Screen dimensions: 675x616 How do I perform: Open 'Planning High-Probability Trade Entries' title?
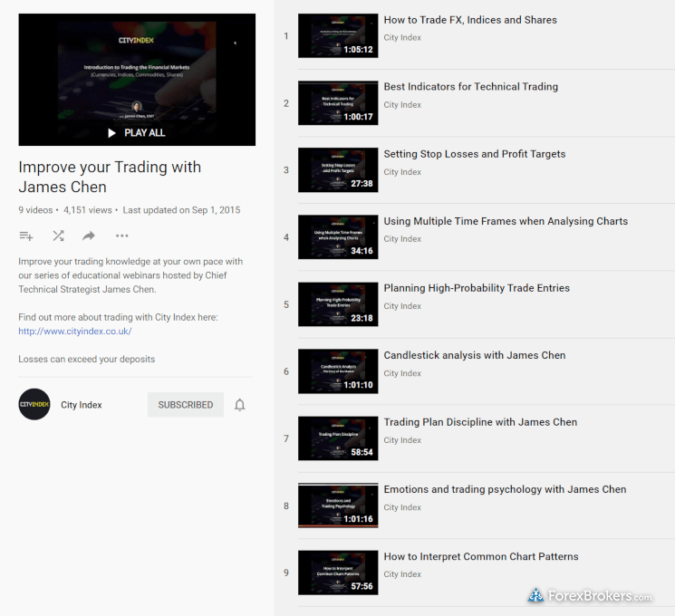pos(477,288)
